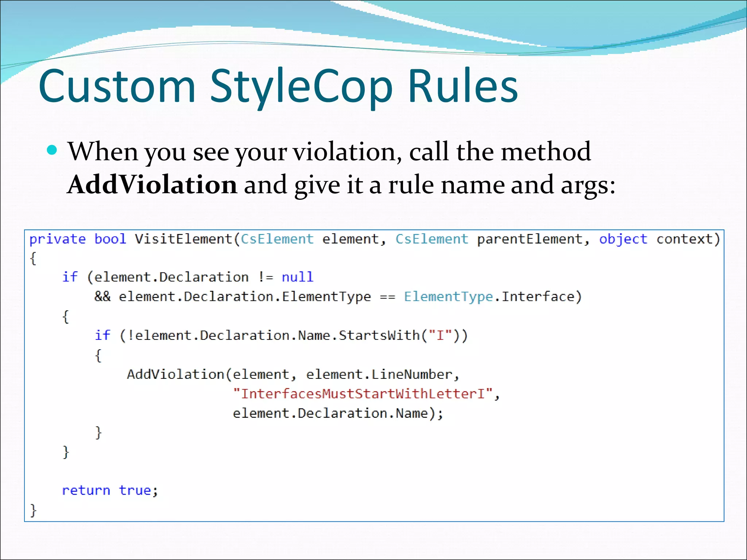This screenshot has width=747, height=560.
Task: Click 'object context)' parameter in signature
Action: 659,239
